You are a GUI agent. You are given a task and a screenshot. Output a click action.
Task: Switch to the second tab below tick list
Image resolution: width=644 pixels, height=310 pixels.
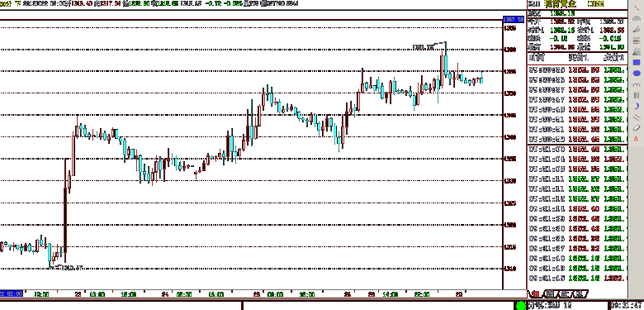(x=551, y=294)
